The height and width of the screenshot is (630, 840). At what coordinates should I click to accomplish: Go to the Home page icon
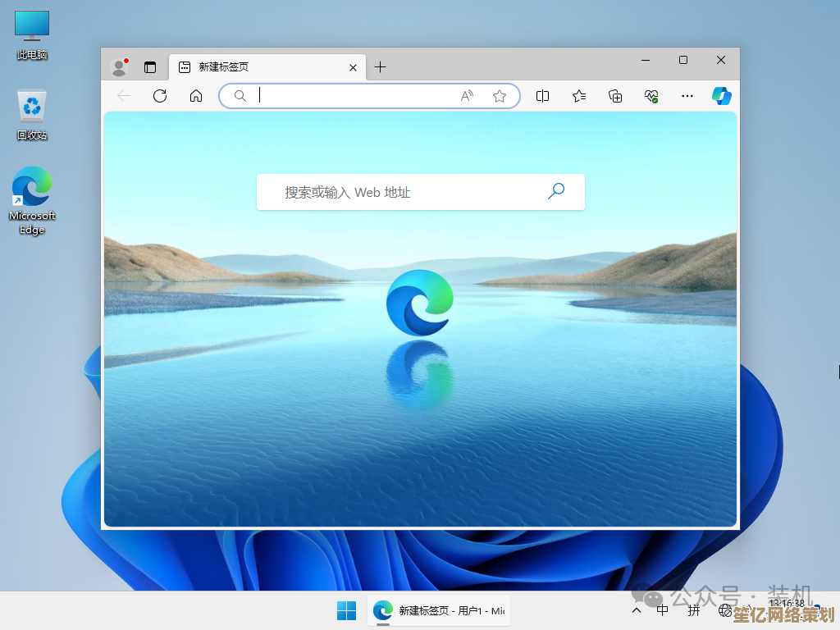196,96
